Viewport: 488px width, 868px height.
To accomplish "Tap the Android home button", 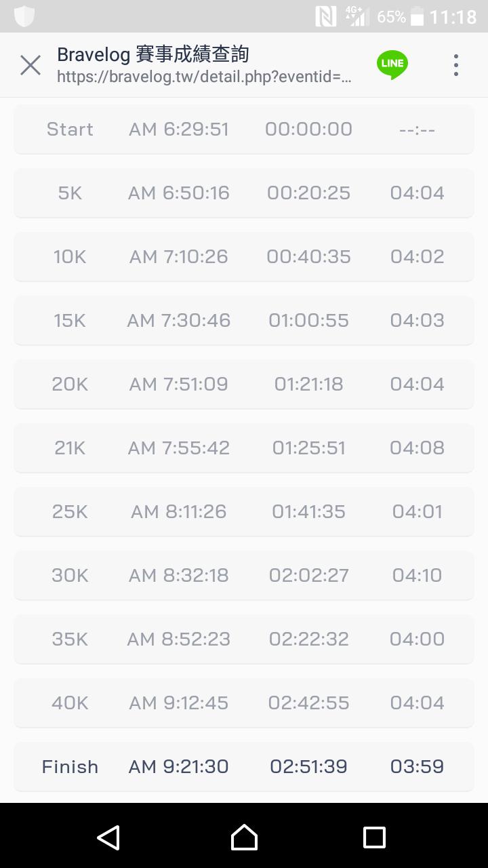I will click(x=244, y=837).
